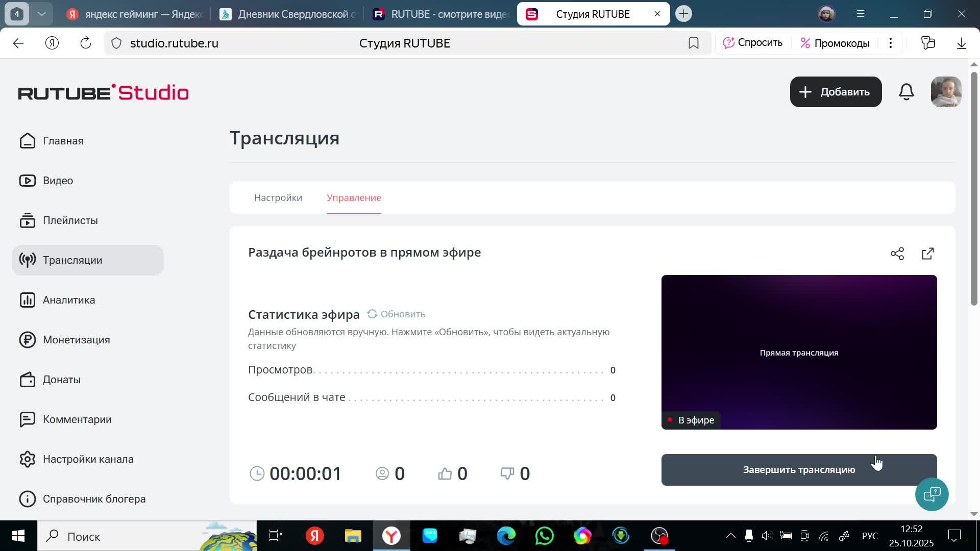Image resolution: width=980 pixels, height=551 pixels.
Task: Open the Монетизация section
Action: (x=76, y=339)
